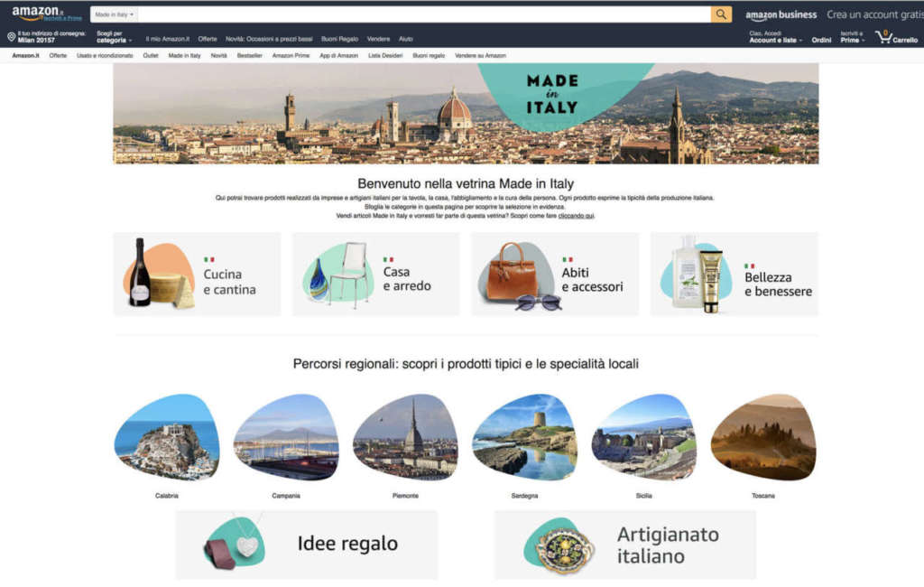924x587 pixels.
Task: Open the Amazon Prime tab
Action: click(291, 55)
